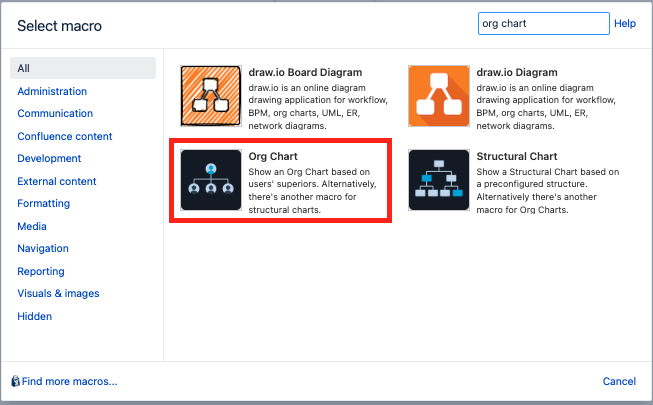Select the draw.io Board Diagram macro icon

click(x=211, y=96)
